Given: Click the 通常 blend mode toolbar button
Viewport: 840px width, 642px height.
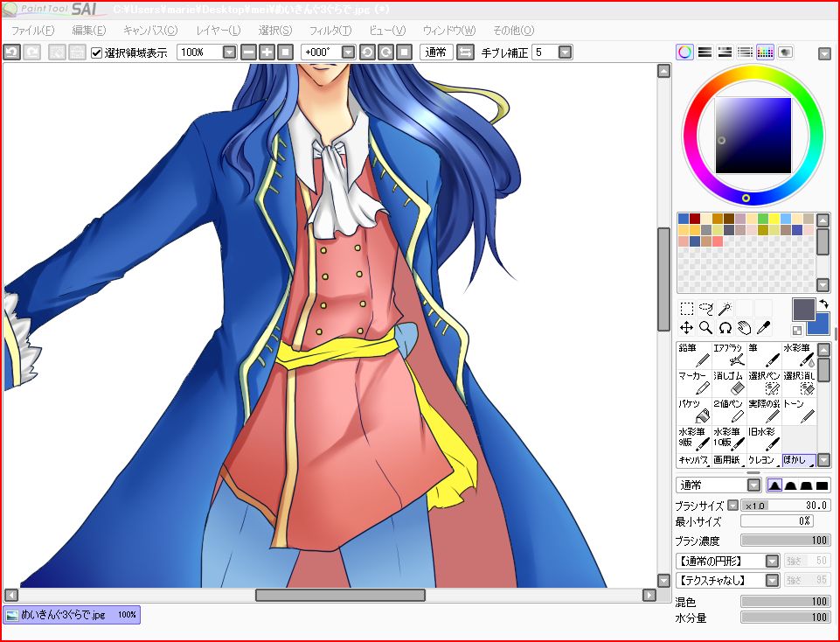Looking at the screenshot, I should 436,52.
